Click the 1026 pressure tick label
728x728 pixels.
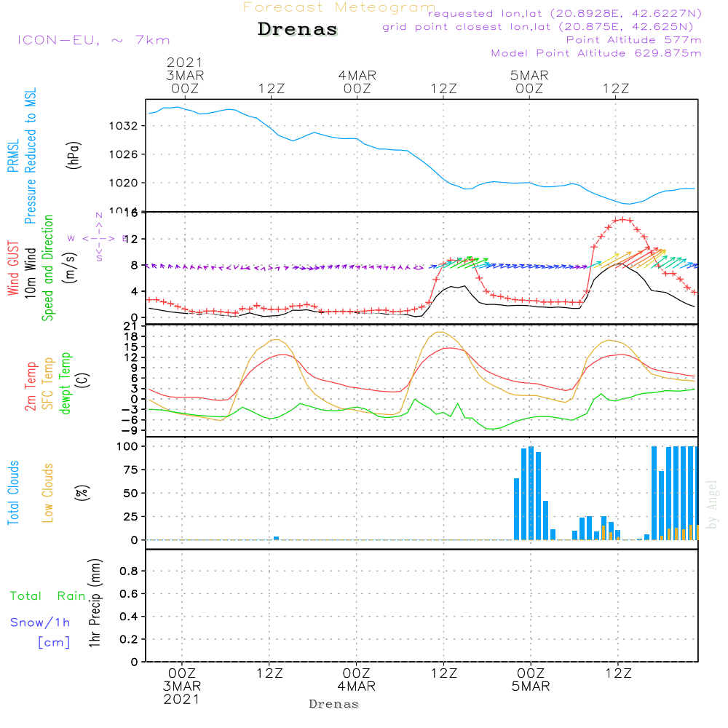(124, 154)
